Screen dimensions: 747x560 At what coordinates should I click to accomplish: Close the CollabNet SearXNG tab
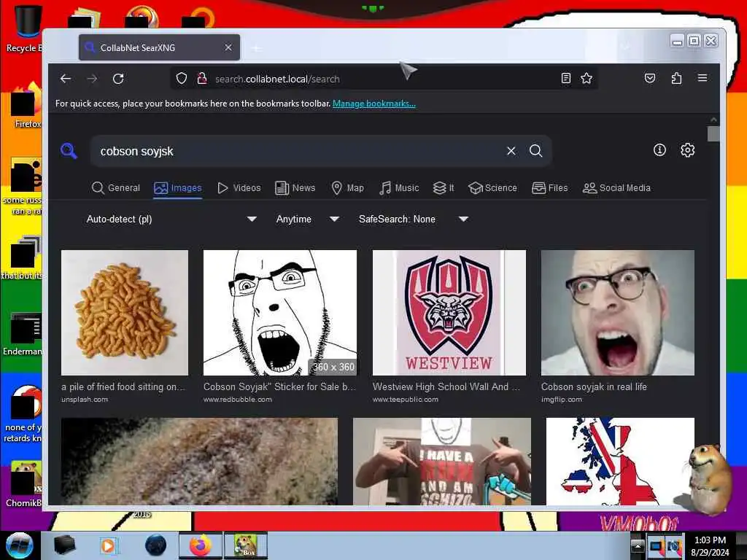228,47
